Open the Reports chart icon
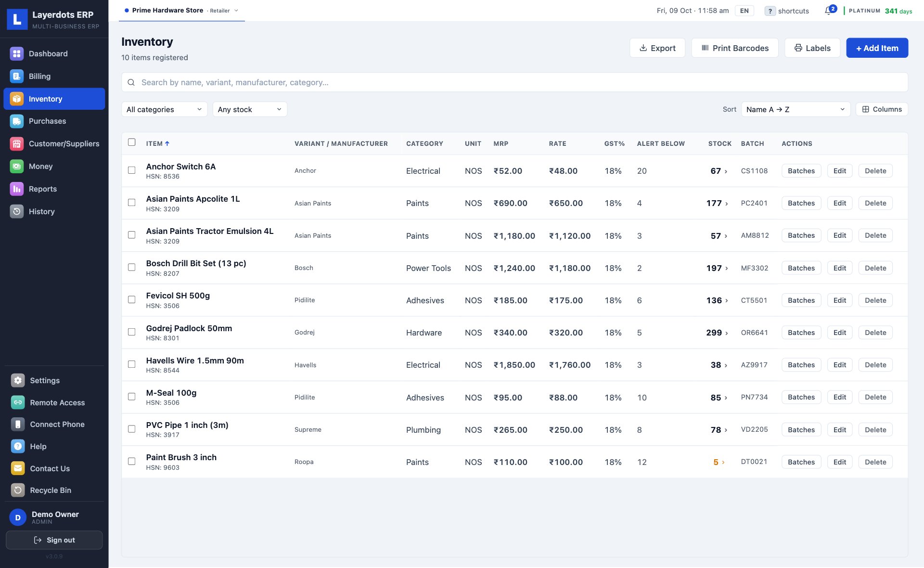 [17, 189]
